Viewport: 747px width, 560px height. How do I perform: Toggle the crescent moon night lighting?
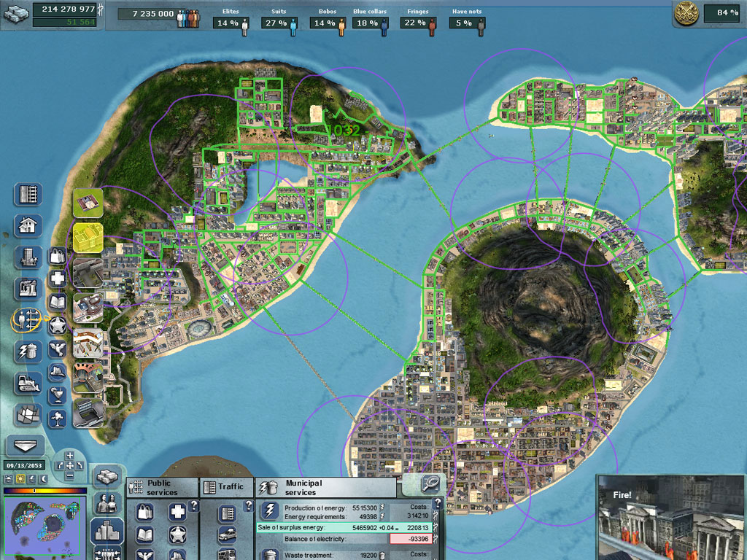[45, 479]
